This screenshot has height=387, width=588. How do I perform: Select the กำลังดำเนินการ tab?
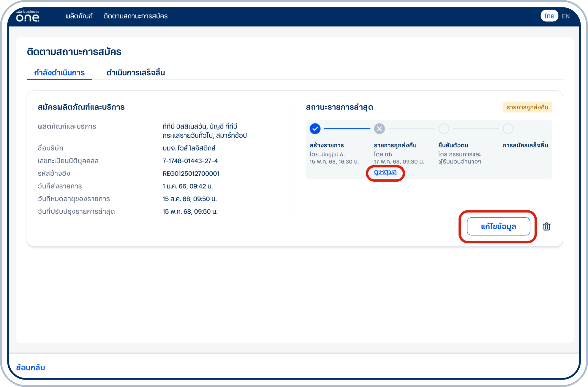[x=59, y=73]
